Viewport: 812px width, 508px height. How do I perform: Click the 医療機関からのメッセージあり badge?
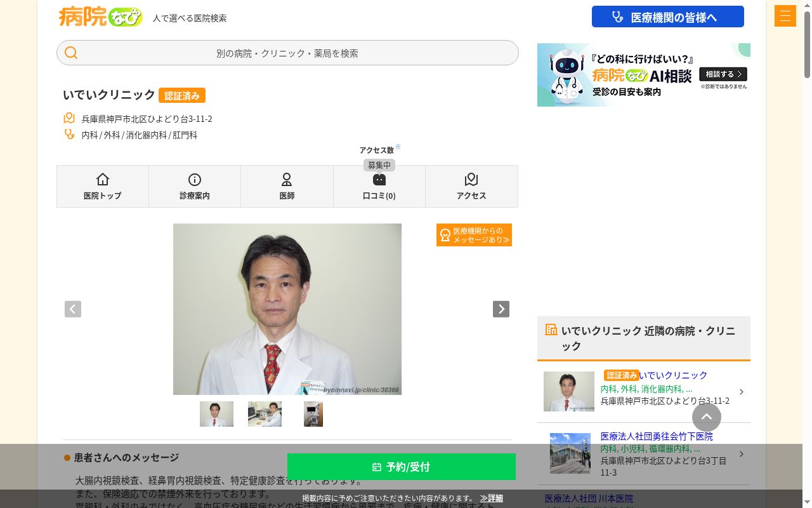474,235
